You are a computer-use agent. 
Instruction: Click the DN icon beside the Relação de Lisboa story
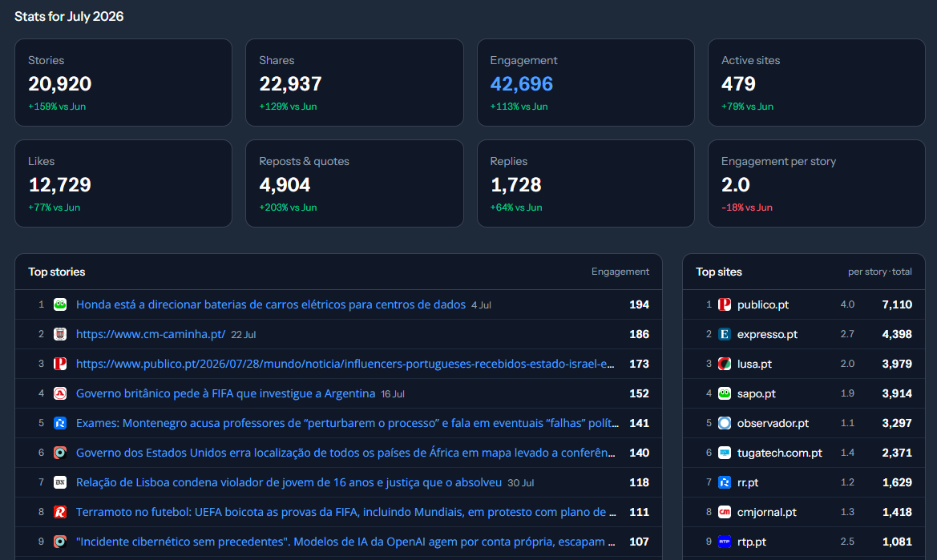(60, 482)
